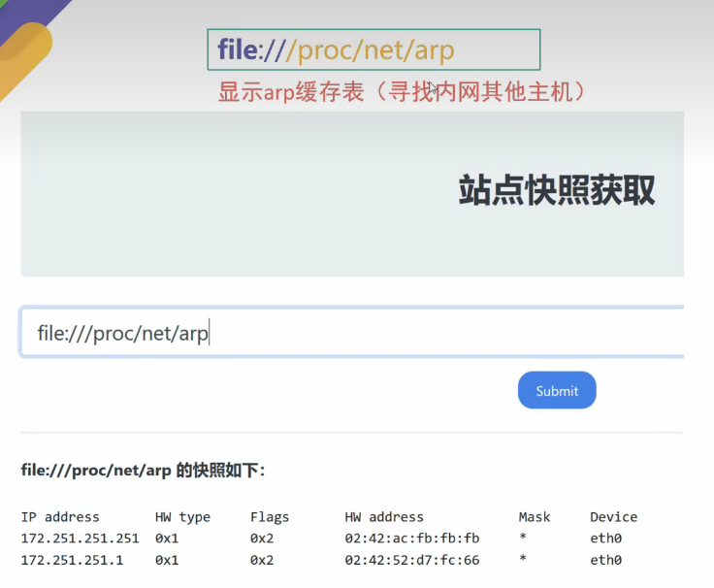Select the HW address column header
Viewport: 714px width, 588px height.
click(384, 517)
